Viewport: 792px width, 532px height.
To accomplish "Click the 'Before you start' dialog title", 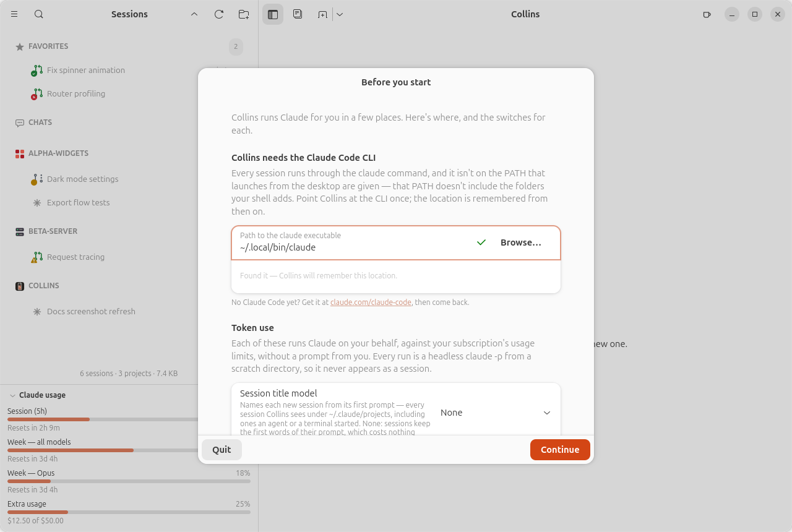I will click(x=396, y=82).
